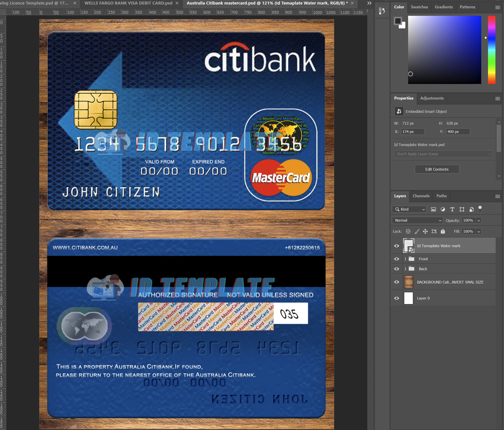The image size is (504, 430).
Task: Hide the BACKGROUND Cali layer
Action: click(x=396, y=282)
